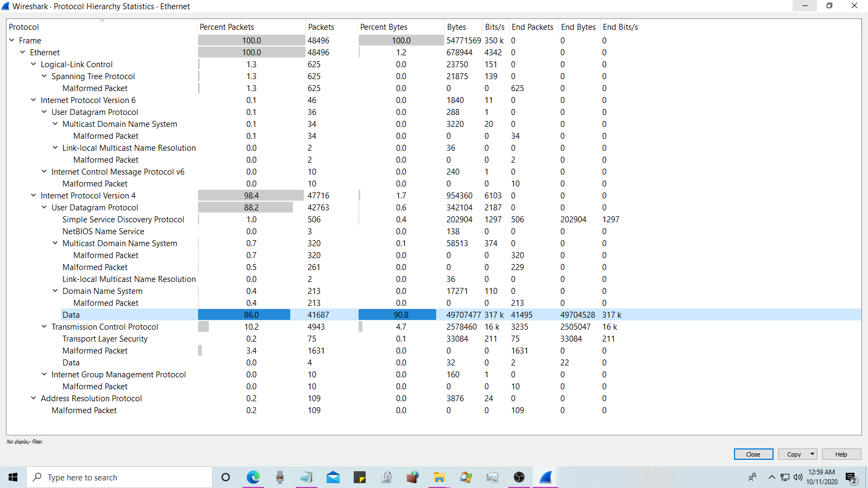Viewport: 868px width, 488px height.
Task: Collapse the Internet Protocol Version 6 node
Action: [34, 100]
